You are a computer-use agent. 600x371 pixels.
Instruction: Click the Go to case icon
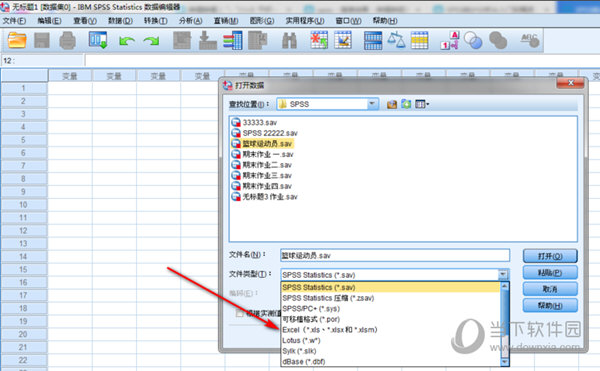(x=182, y=40)
